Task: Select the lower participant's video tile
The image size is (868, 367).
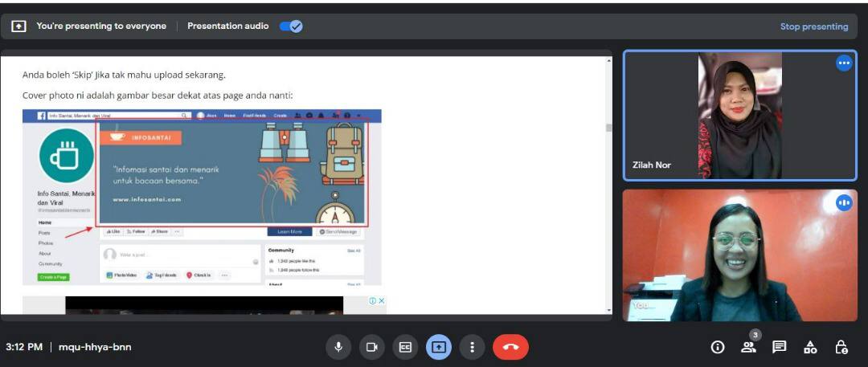Action: [740, 255]
